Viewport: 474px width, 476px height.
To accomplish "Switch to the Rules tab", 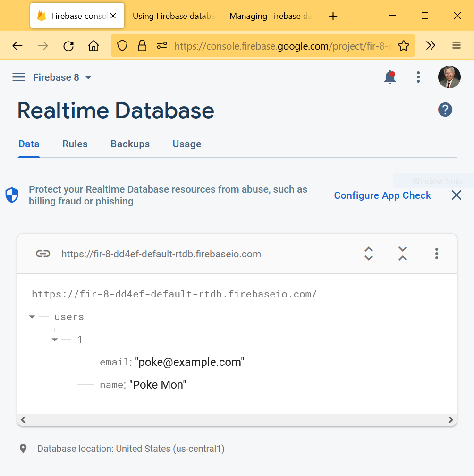I will (75, 144).
